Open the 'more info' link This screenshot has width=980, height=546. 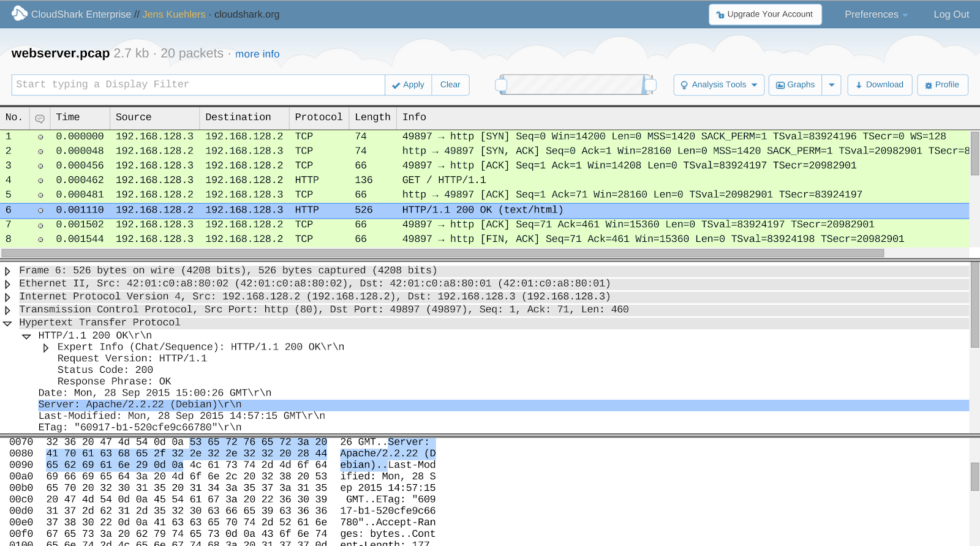coord(257,54)
